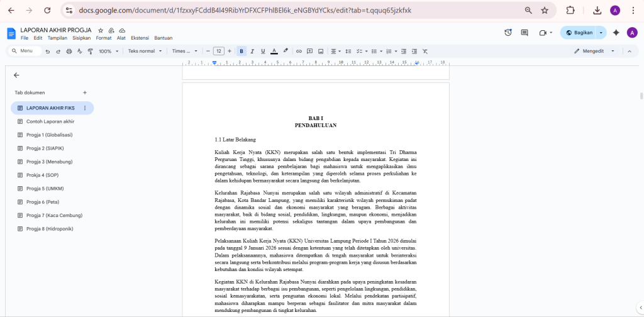Open the Sisipkan menu
The width and height of the screenshot is (644, 317).
pyautogui.click(x=82, y=38)
